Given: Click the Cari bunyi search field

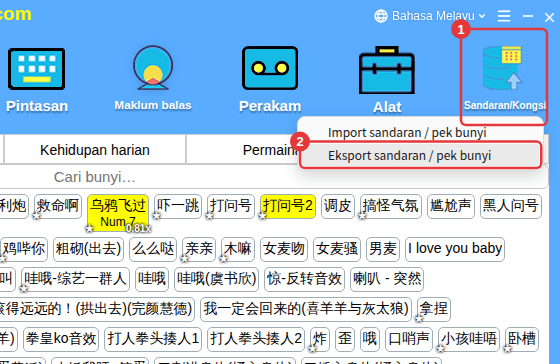Looking at the screenshot, I should (94, 177).
